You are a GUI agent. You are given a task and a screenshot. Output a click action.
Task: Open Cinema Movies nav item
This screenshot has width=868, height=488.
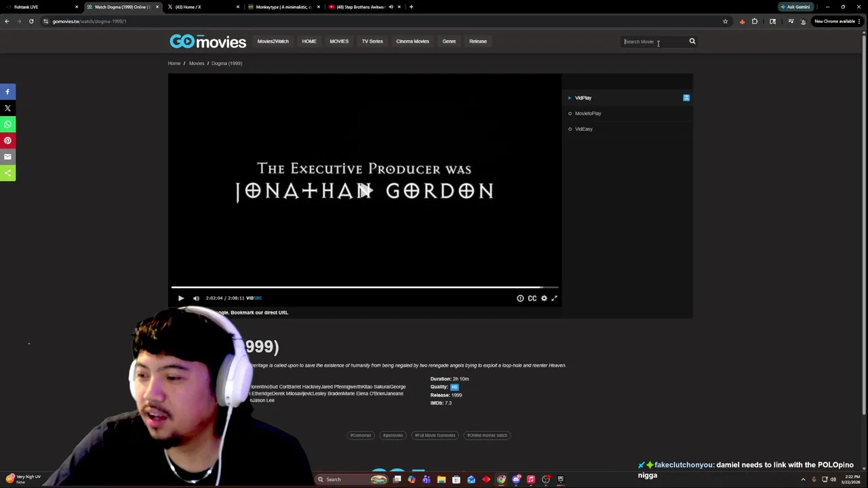[412, 41]
